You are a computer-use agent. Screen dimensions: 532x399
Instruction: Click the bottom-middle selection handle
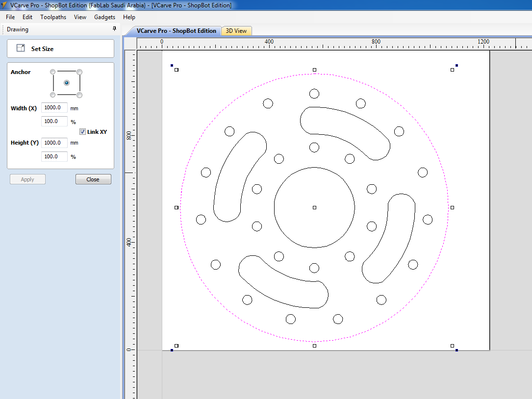pos(314,346)
